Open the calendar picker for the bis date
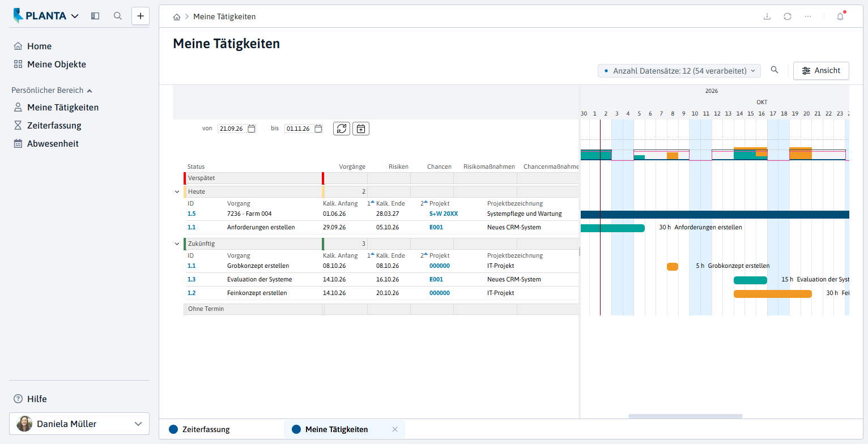Image resolution: width=868 pixels, height=444 pixels. click(x=318, y=129)
